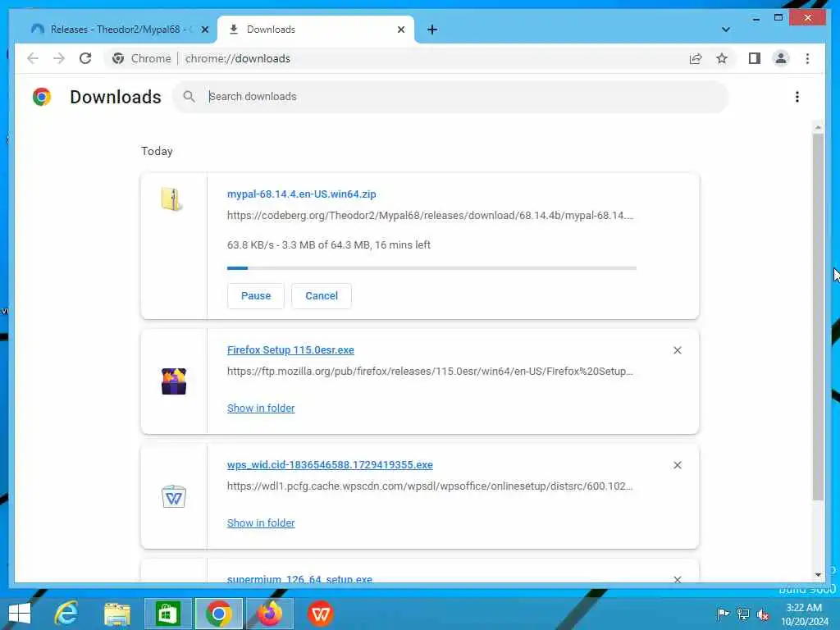Open a new tab with plus button
840x630 pixels.
tap(432, 30)
